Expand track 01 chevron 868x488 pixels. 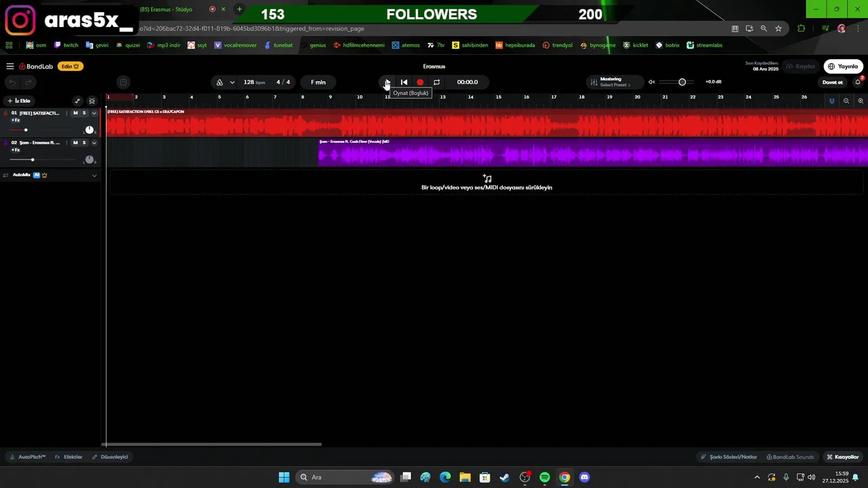coord(94,113)
